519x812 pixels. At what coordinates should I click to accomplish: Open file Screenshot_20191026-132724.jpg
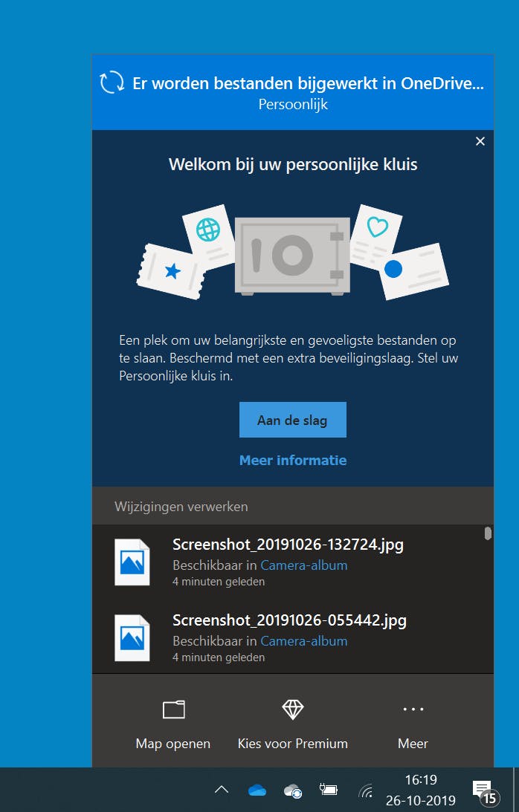click(288, 545)
